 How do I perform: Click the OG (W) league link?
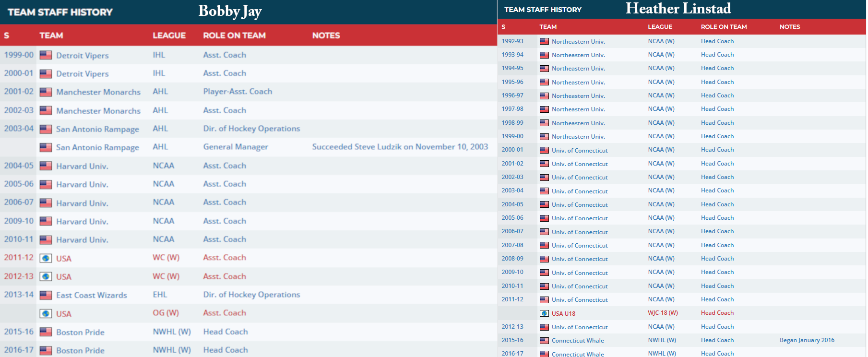(166, 313)
